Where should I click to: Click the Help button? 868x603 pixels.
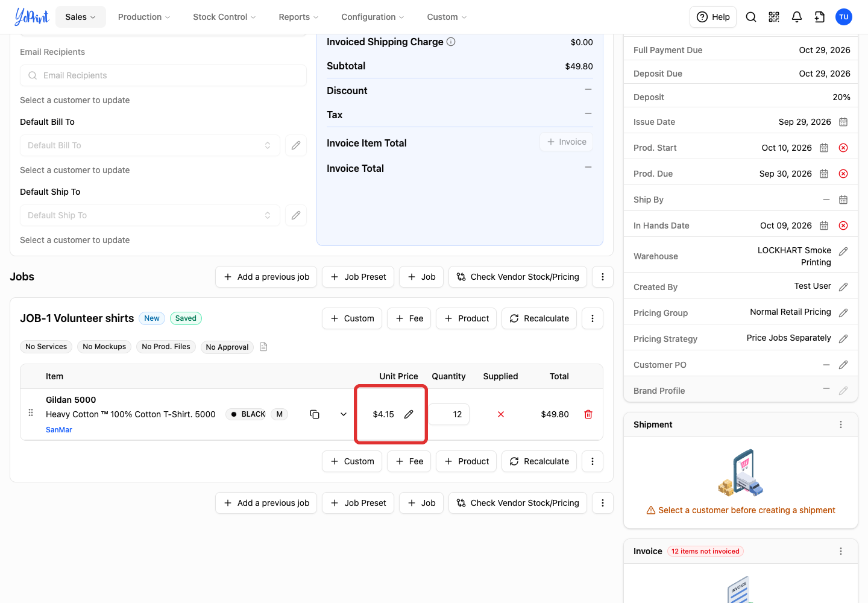713,17
